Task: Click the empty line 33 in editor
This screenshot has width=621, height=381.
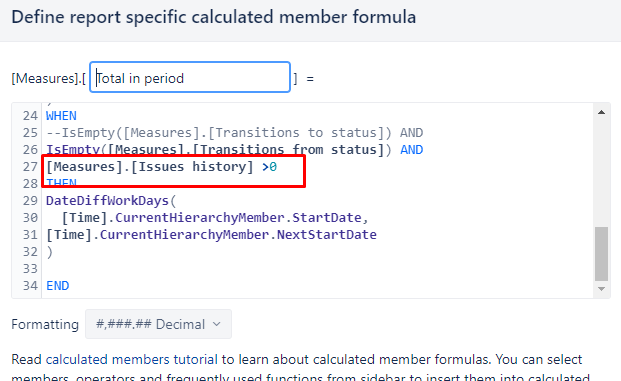Action: [x=317, y=269]
